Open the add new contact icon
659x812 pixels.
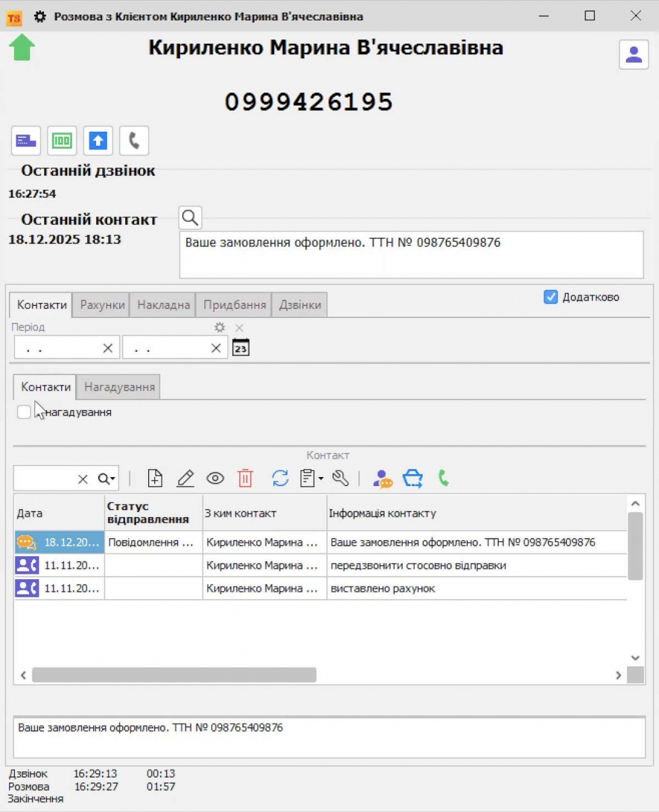(x=155, y=478)
